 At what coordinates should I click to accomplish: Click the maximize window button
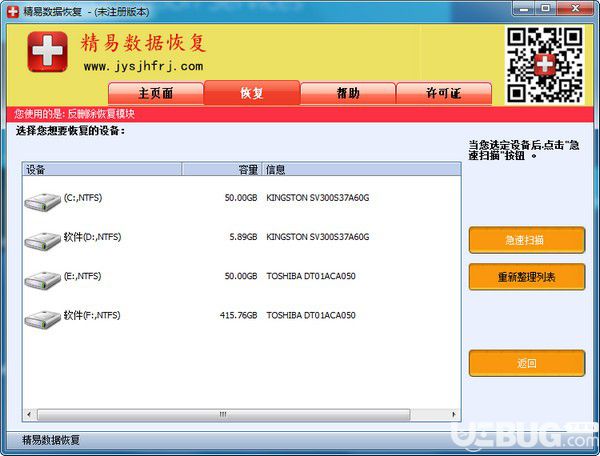[x=546, y=8]
